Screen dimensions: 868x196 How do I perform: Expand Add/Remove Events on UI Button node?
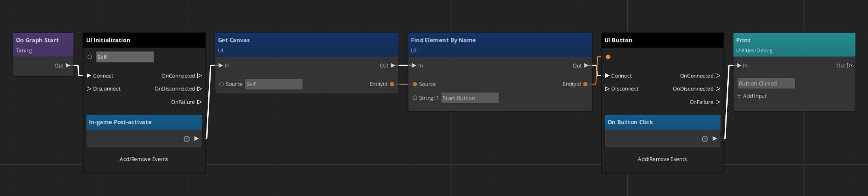pyautogui.click(x=662, y=159)
